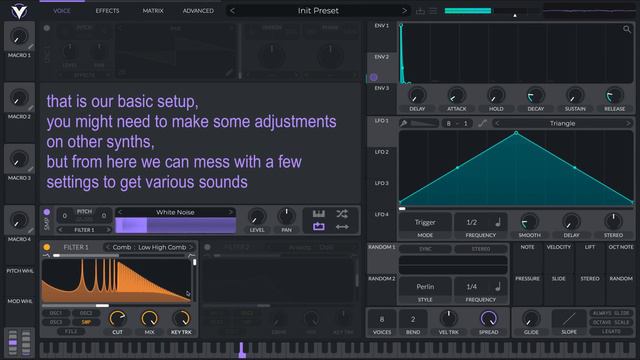This screenshot has width=640, height=360.
Task: Click the VELOCITY modulation source
Action: (559, 247)
